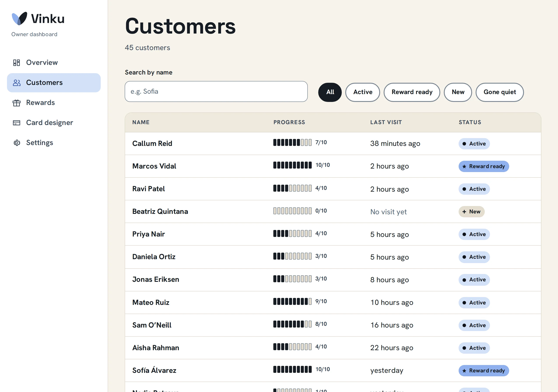558x392 pixels.
Task: Select the Beatriz Quintana name
Action: (160, 211)
